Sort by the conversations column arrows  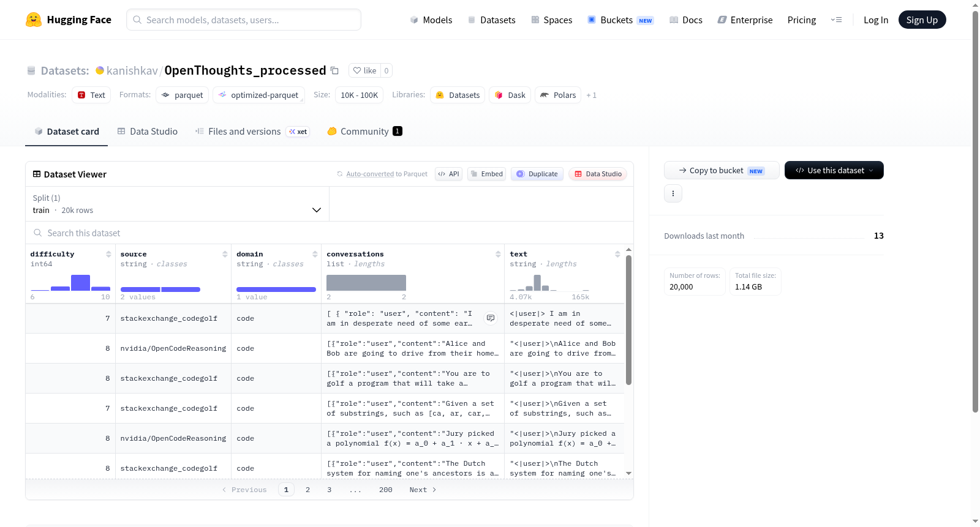498,254
